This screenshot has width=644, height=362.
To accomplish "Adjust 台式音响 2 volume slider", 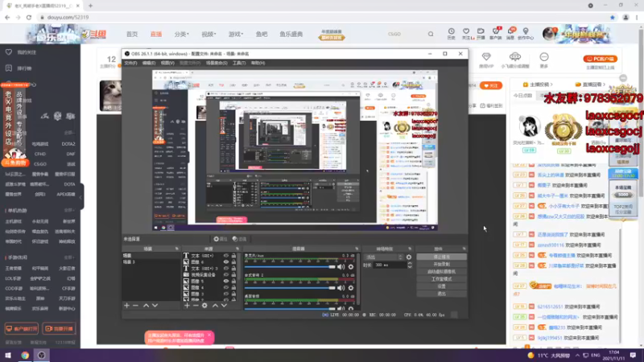I will [290, 288].
